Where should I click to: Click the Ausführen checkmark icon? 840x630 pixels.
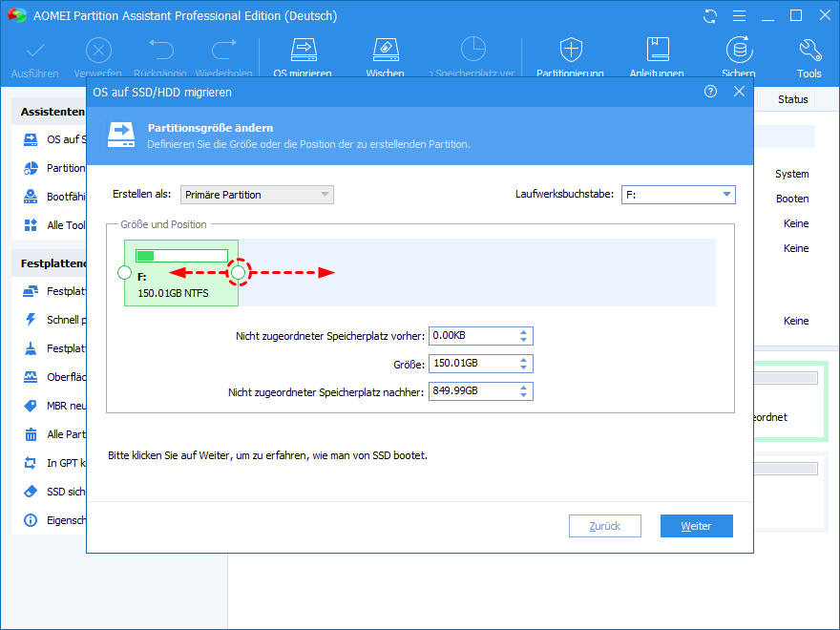pyautogui.click(x=34, y=51)
